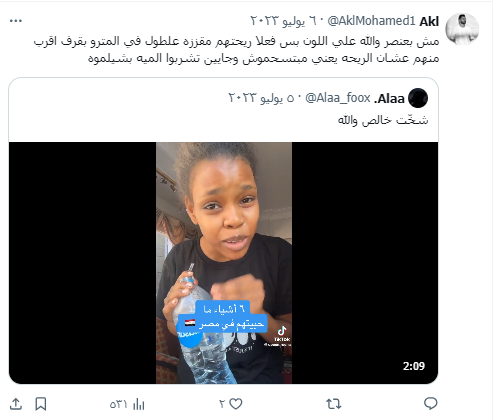Click the share upload icon

(16, 404)
